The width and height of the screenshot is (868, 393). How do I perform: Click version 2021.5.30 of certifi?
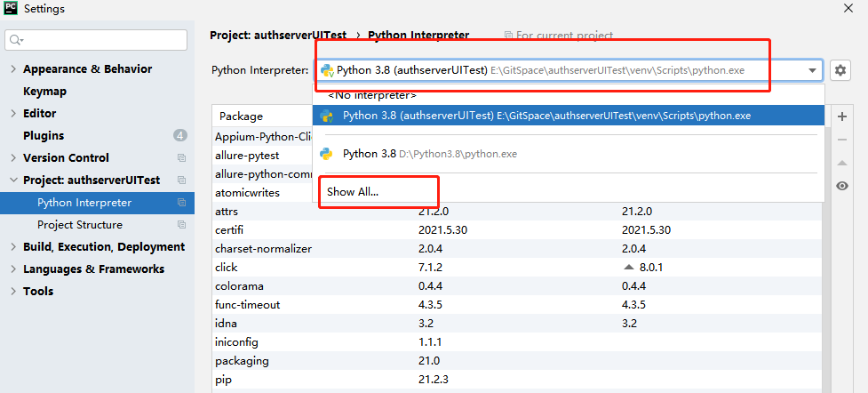point(442,230)
